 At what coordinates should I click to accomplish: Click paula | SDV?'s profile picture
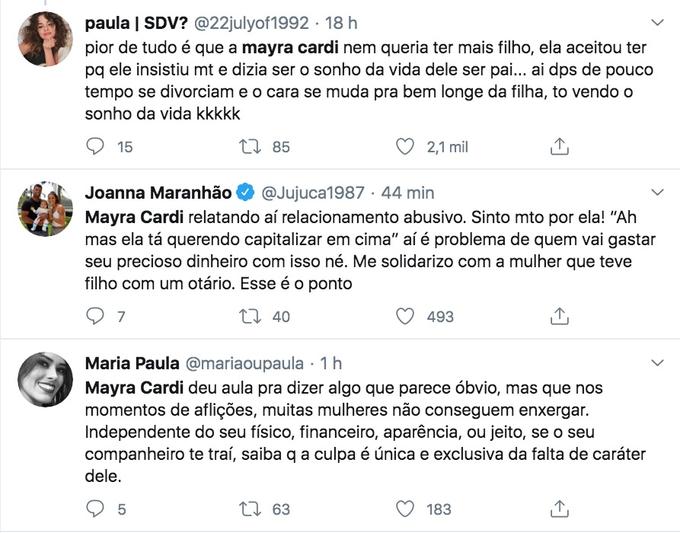pyautogui.click(x=45, y=39)
